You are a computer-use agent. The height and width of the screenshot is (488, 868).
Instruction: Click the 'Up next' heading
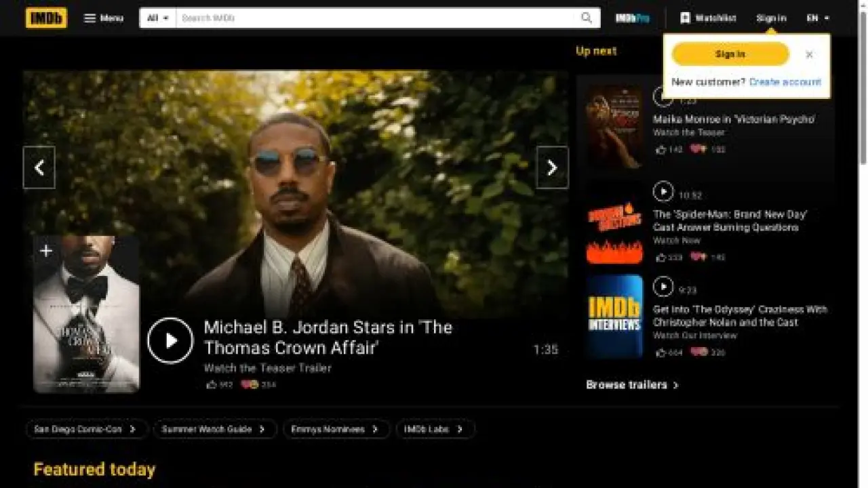coord(596,51)
